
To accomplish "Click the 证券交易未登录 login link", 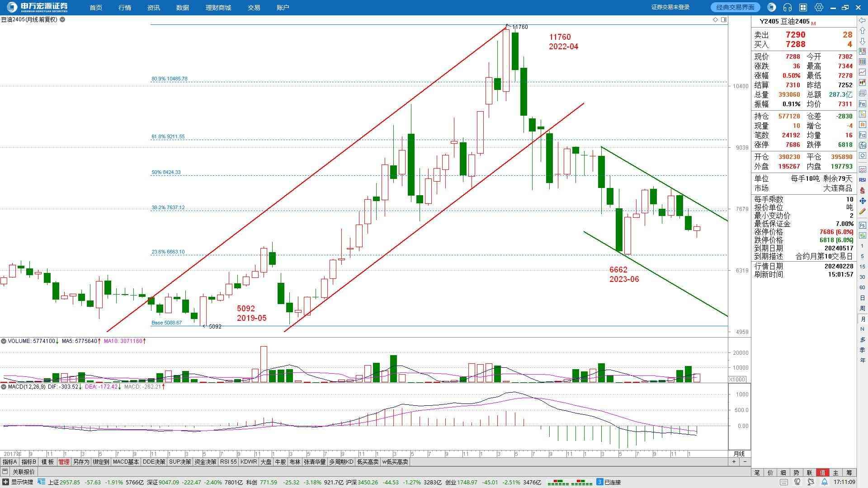I will coord(670,7).
